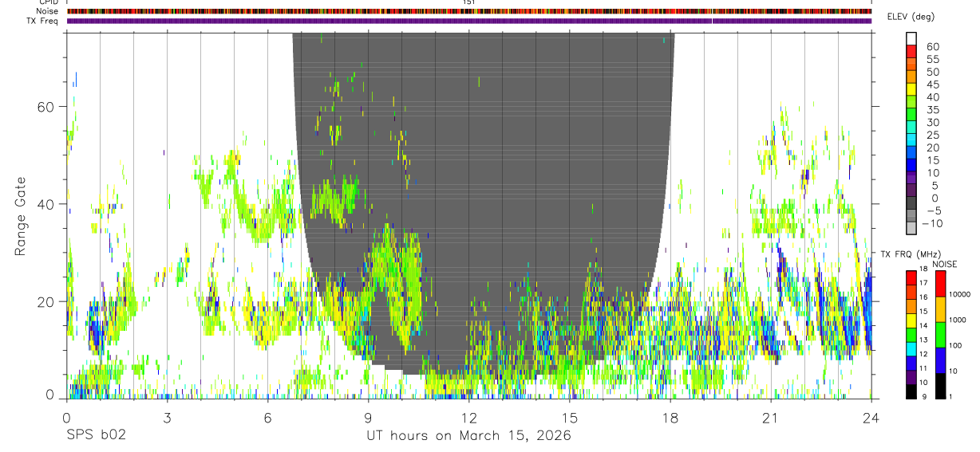This screenshot has width=980, height=452.
Task: Pick the black bottom block of TX FRQ bar
Action: [911, 391]
